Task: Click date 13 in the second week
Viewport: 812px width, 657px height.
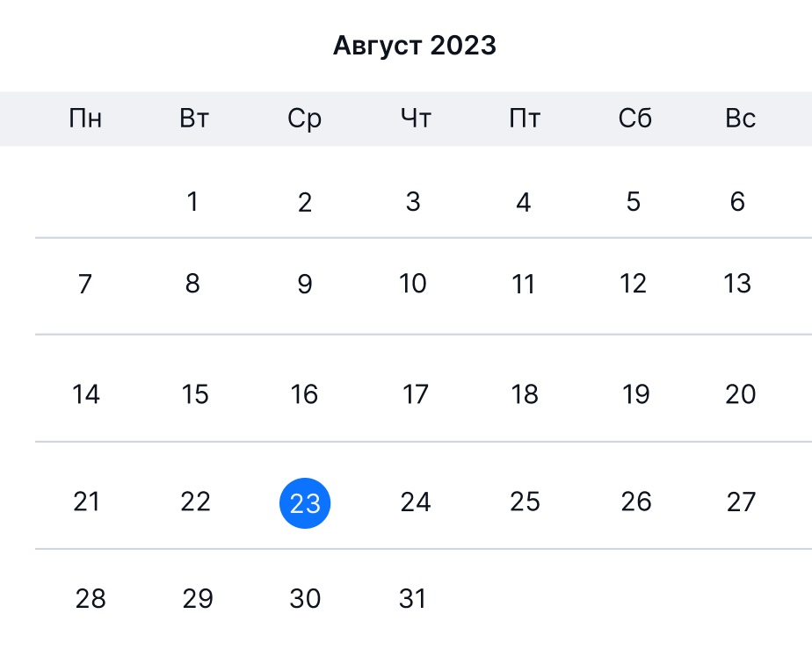Action: pos(737,284)
